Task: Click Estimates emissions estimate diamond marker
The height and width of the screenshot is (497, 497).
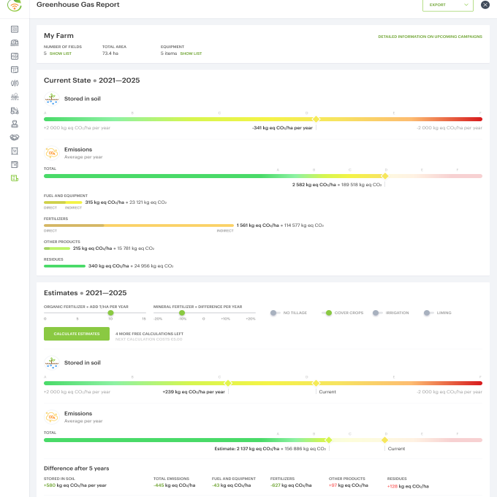Action: (x=329, y=440)
